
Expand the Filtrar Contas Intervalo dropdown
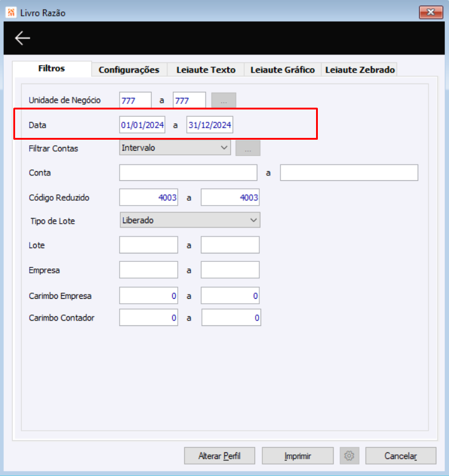click(x=175, y=148)
